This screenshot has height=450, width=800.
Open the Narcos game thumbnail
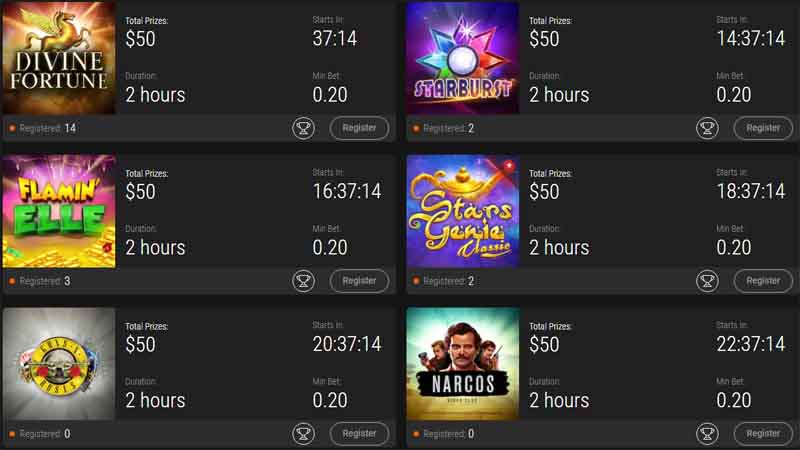pyautogui.click(x=463, y=364)
